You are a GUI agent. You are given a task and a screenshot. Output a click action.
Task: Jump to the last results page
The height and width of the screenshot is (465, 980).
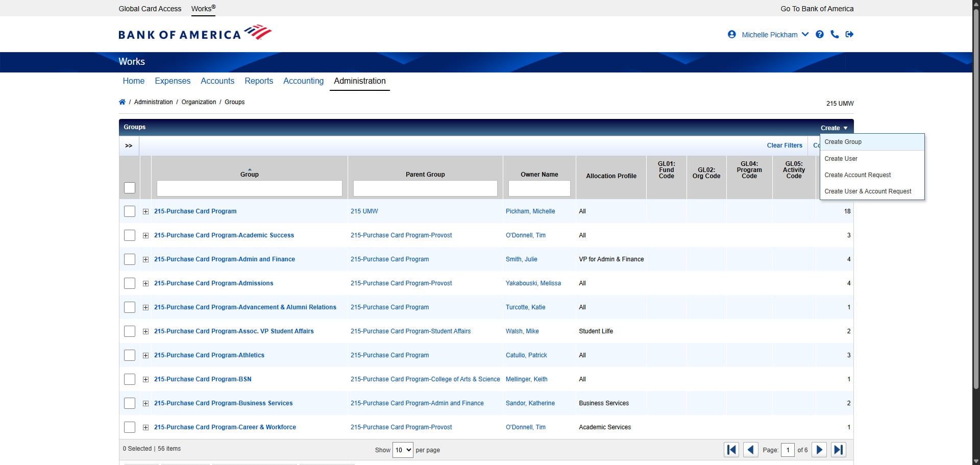[x=838, y=450]
